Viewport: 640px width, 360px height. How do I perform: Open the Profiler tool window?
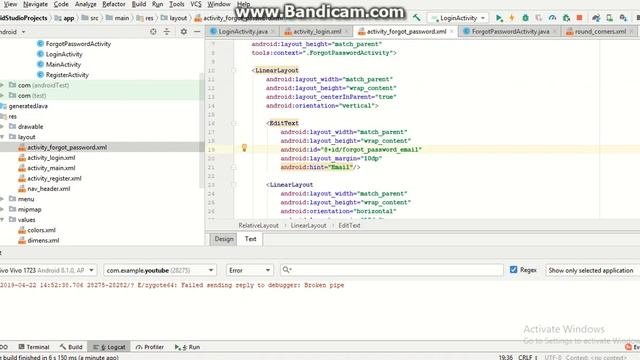(x=149, y=347)
